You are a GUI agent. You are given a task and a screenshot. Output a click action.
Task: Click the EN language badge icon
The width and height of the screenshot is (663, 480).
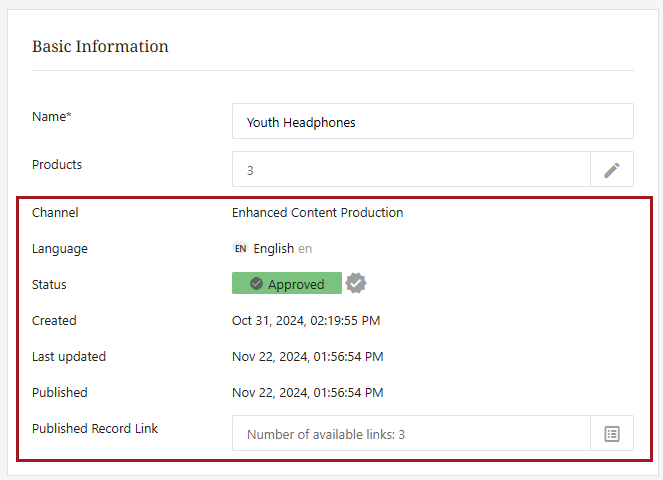[x=240, y=249]
